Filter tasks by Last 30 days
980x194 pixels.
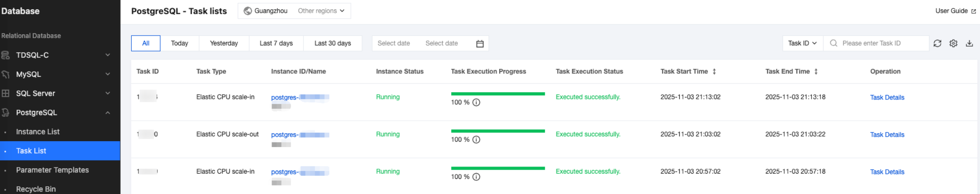coord(332,44)
